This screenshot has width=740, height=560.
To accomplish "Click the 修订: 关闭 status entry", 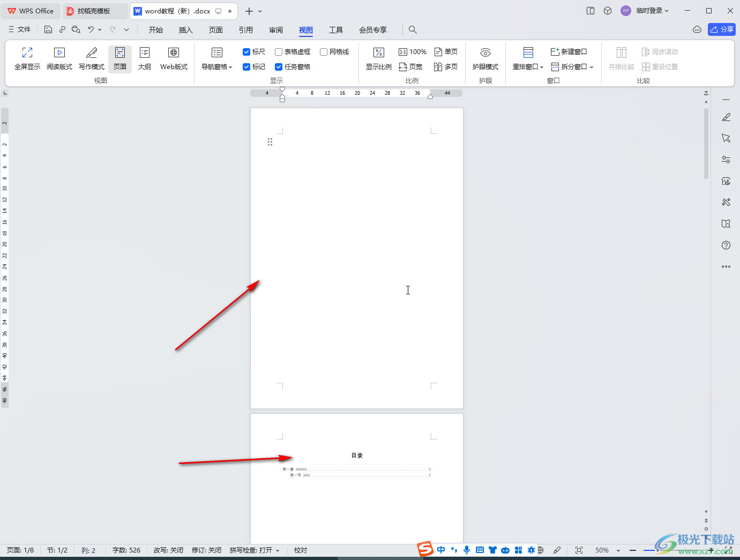I will tap(207, 550).
